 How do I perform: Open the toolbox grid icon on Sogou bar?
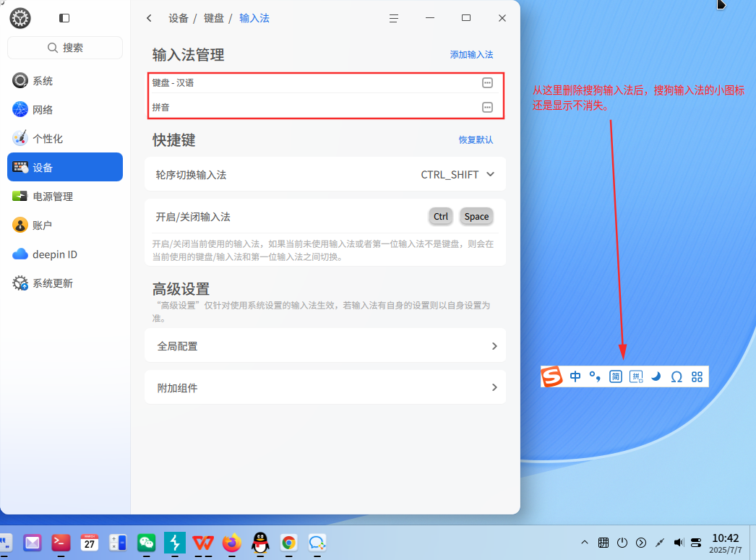697,377
